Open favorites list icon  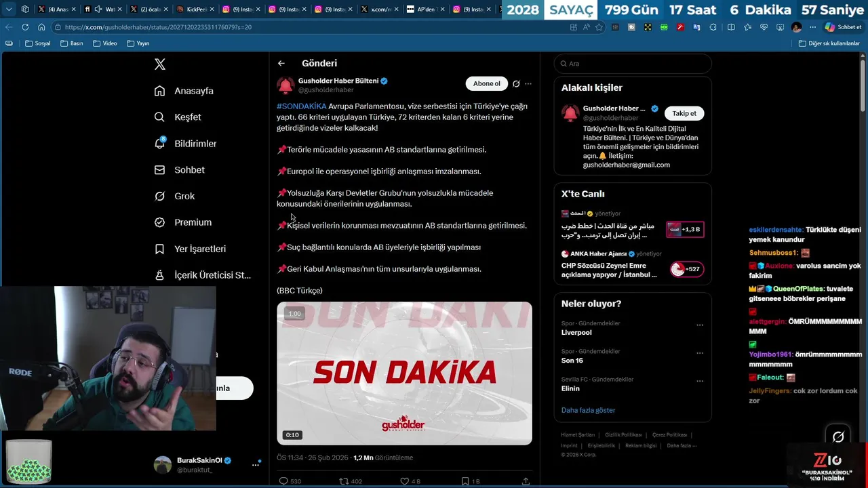[747, 27]
